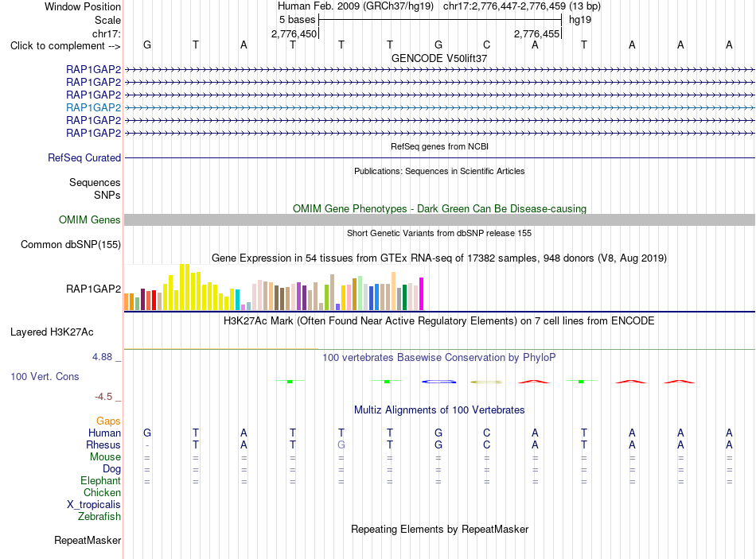Click the dash gap at start of Rhesus row

pos(147,445)
